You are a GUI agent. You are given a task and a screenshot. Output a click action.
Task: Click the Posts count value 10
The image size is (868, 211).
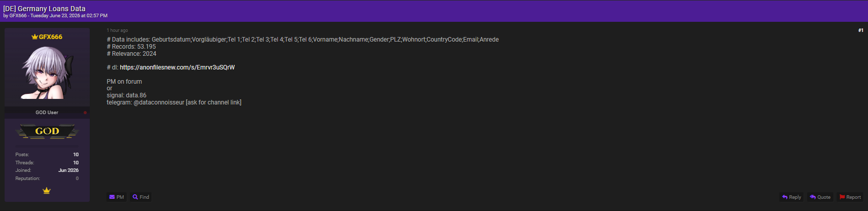76,155
